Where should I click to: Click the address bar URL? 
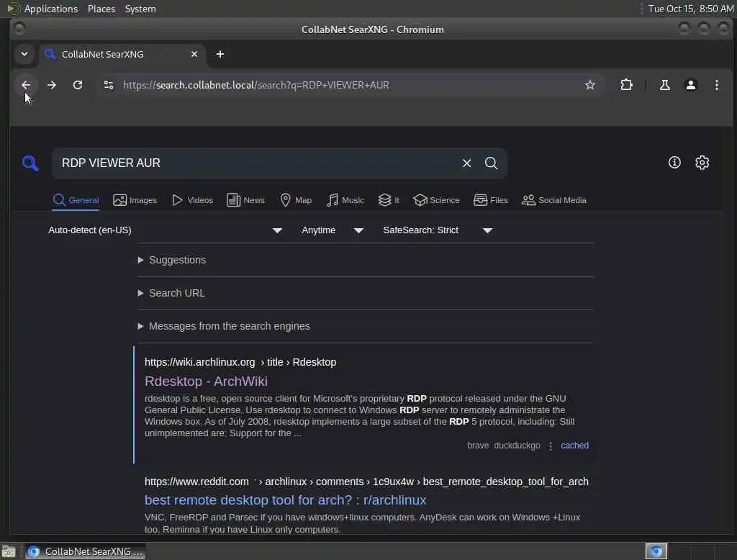click(x=256, y=85)
